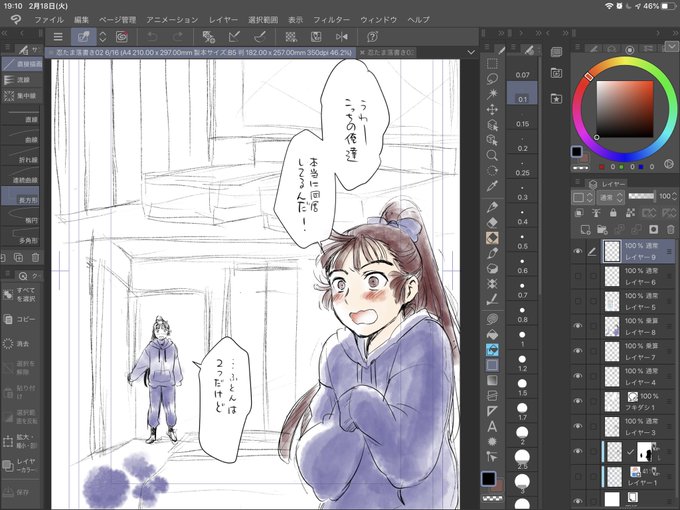Open the blending mode 通常 dropdown

(x=611, y=197)
